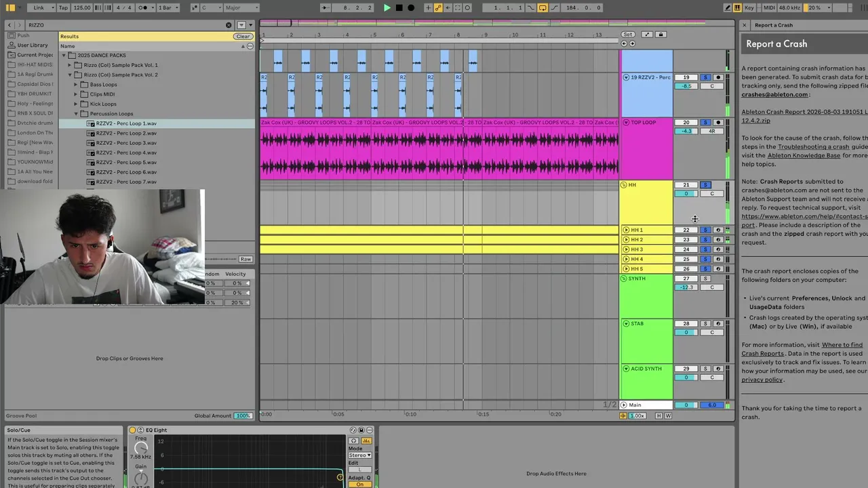Viewport: 868px width, 488px height.
Task: Toggle the EQ Eight device activator
Action: pos(132,430)
